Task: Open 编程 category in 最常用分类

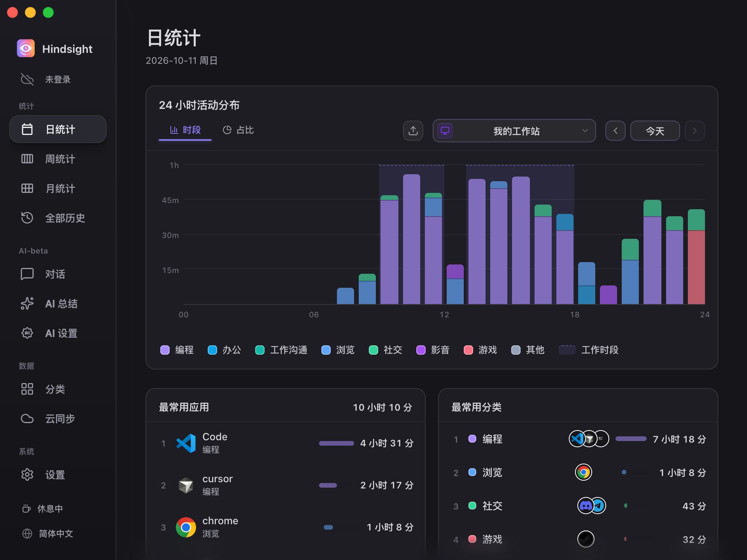Action: [578, 439]
